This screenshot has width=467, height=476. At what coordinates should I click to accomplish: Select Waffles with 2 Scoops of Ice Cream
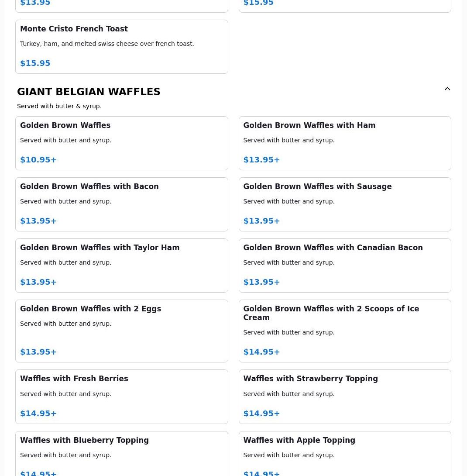point(345,331)
